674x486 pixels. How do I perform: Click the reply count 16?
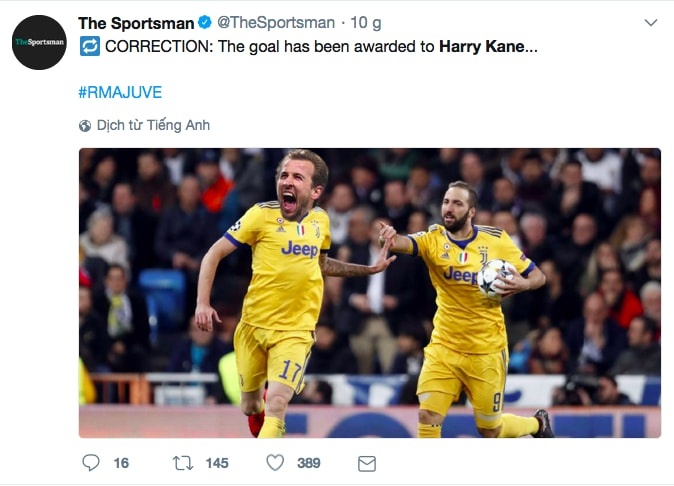[x=121, y=463]
